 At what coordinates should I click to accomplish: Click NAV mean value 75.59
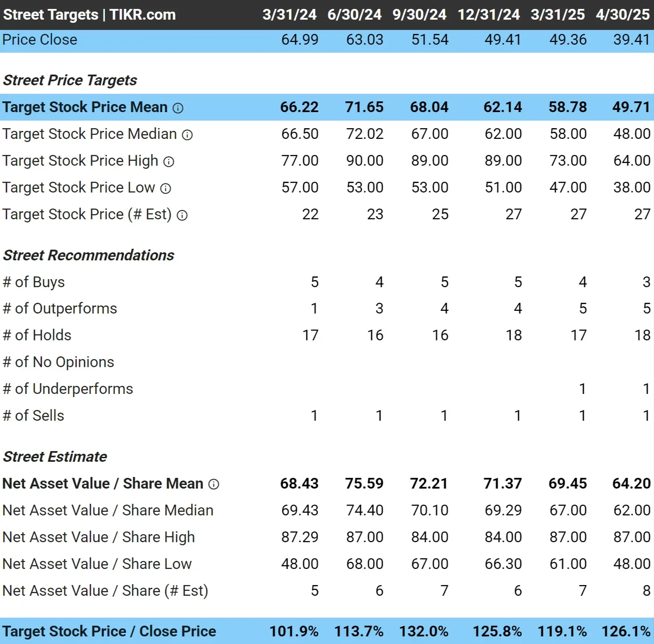364,484
